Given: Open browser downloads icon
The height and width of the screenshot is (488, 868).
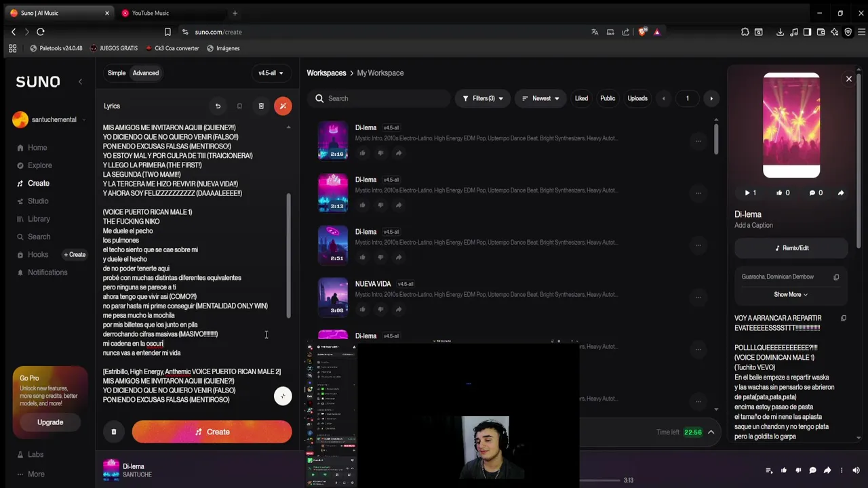Looking at the screenshot, I should tap(780, 32).
